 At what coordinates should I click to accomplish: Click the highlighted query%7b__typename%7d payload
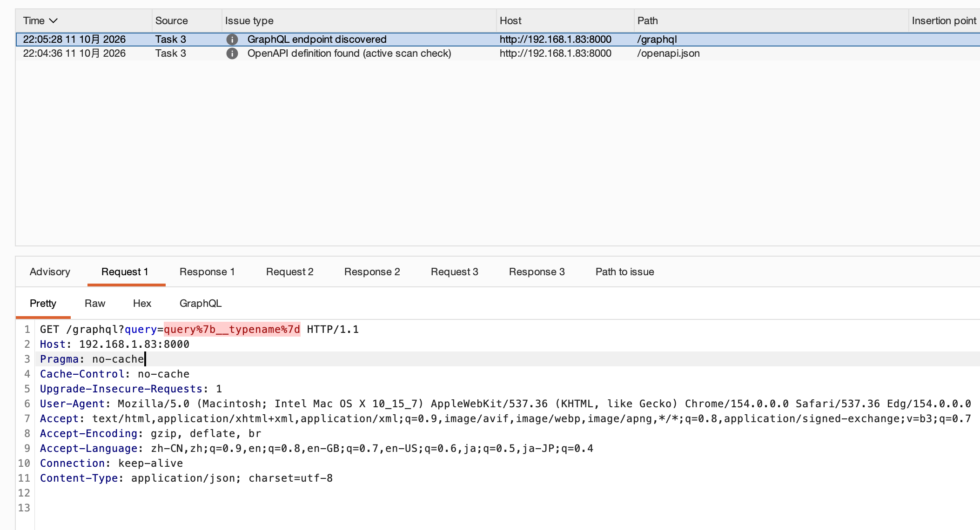click(x=232, y=330)
